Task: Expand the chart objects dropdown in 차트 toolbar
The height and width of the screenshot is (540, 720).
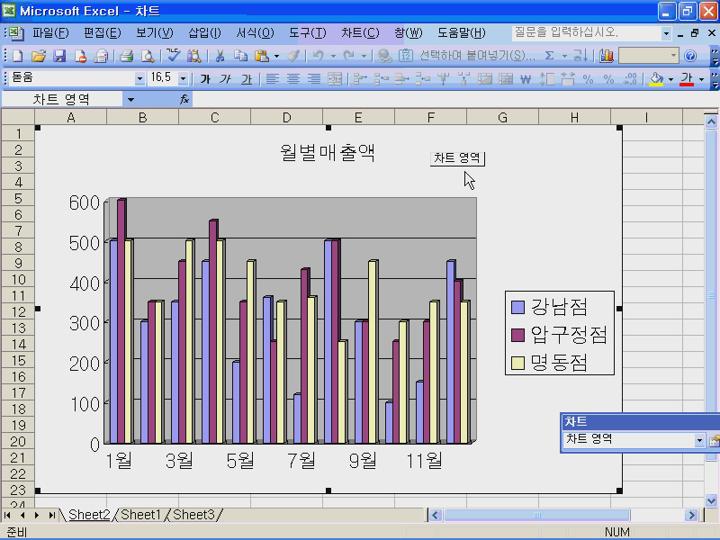Action: click(x=699, y=440)
